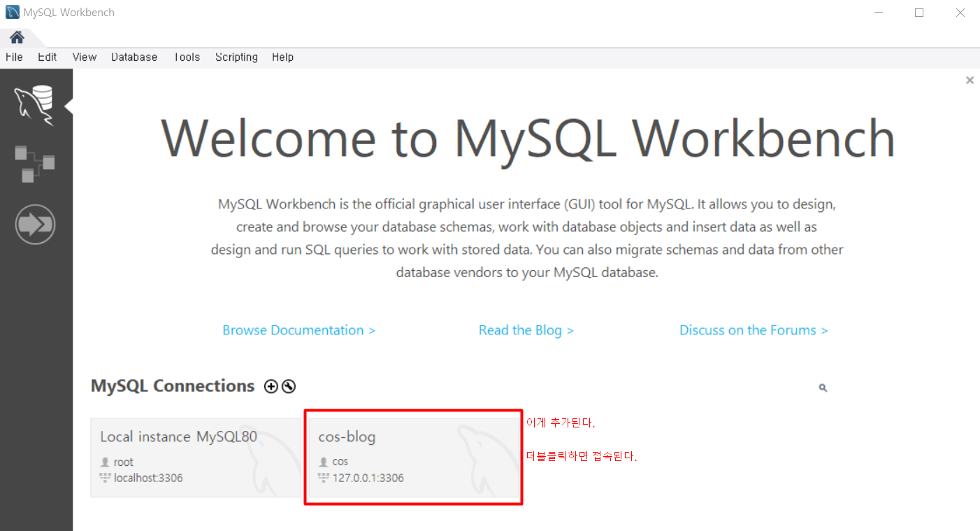Select the cos-blog connection tile
The image size is (980, 531).
click(x=414, y=458)
